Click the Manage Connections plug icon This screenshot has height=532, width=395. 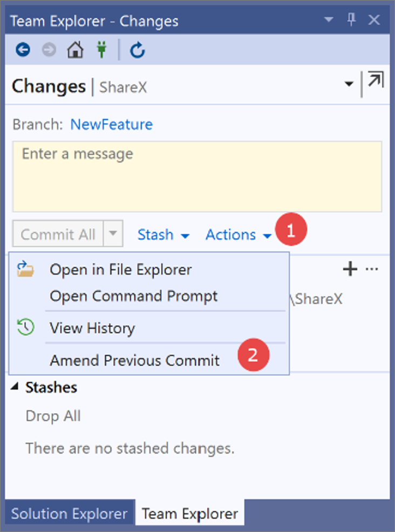(101, 50)
